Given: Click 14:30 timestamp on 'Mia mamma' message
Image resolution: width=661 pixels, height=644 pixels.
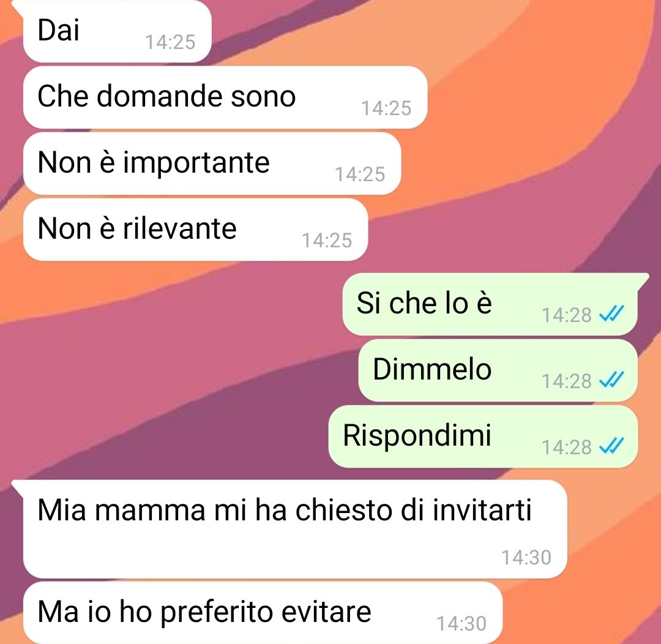Looking at the screenshot, I should click(526, 558).
